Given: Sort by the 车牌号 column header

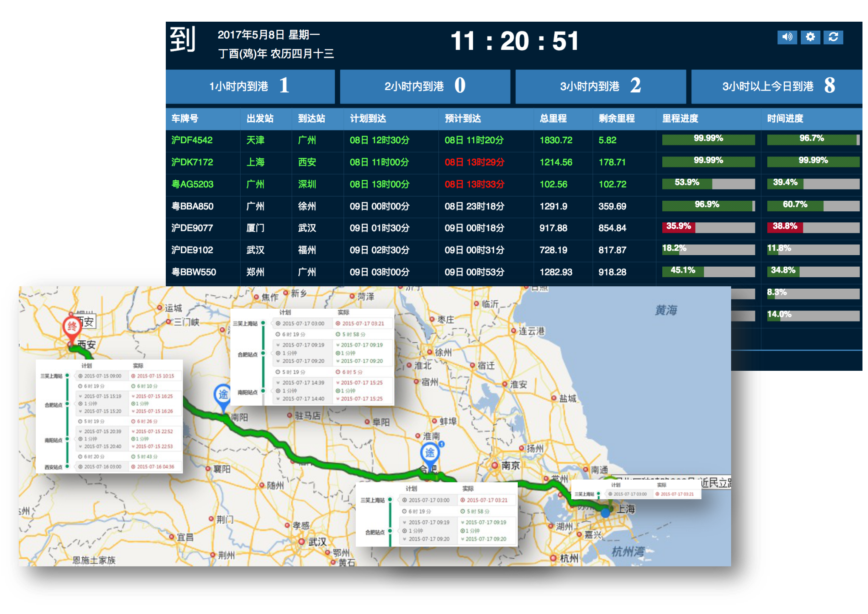Looking at the screenshot, I should (x=185, y=119).
